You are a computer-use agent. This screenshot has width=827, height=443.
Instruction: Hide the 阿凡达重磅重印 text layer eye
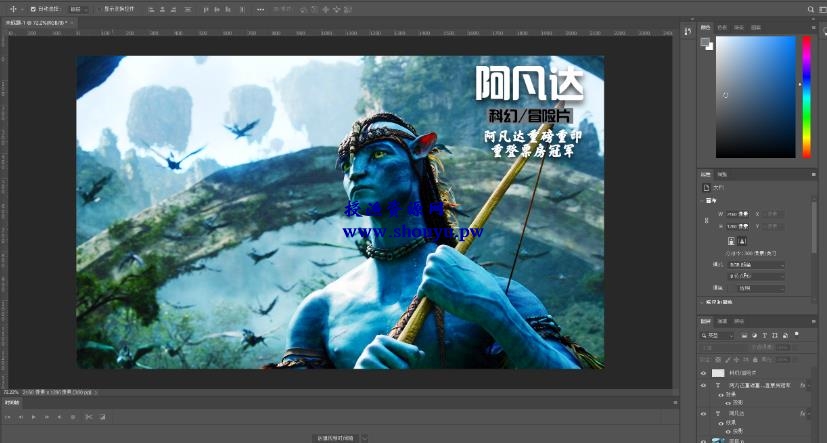[x=703, y=386]
